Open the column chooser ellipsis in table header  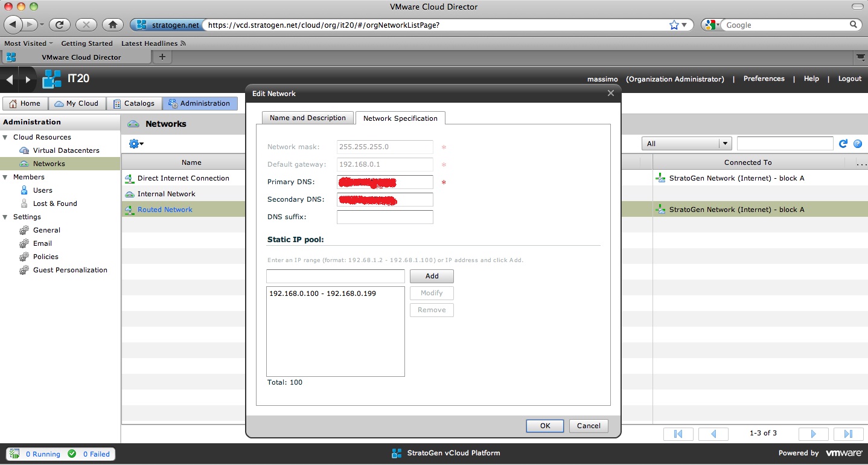[x=861, y=162]
